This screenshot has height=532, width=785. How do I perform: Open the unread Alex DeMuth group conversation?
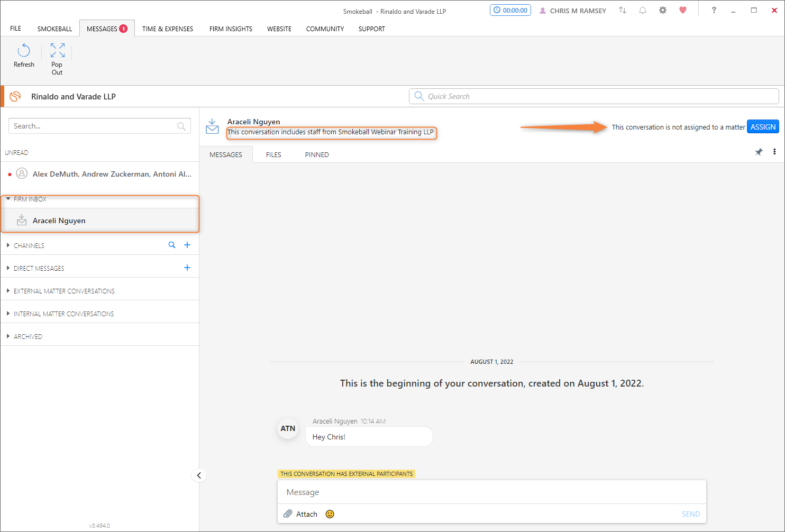(100, 173)
